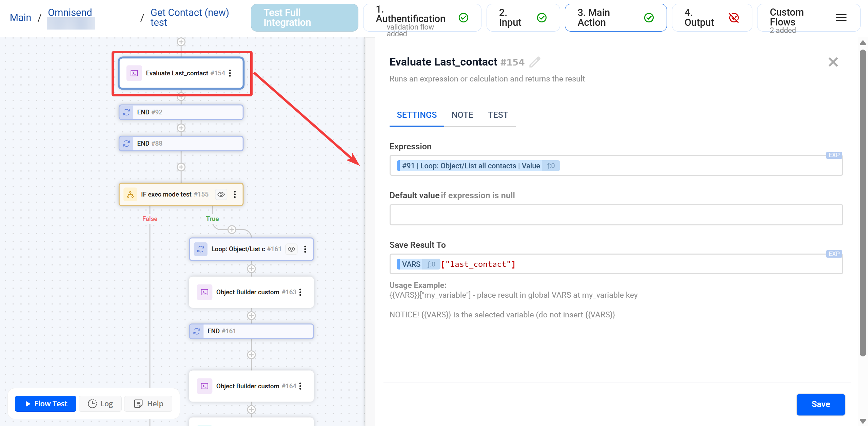The height and width of the screenshot is (426, 868).
Task: Click the plus icon below END #88
Action: click(181, 167)
